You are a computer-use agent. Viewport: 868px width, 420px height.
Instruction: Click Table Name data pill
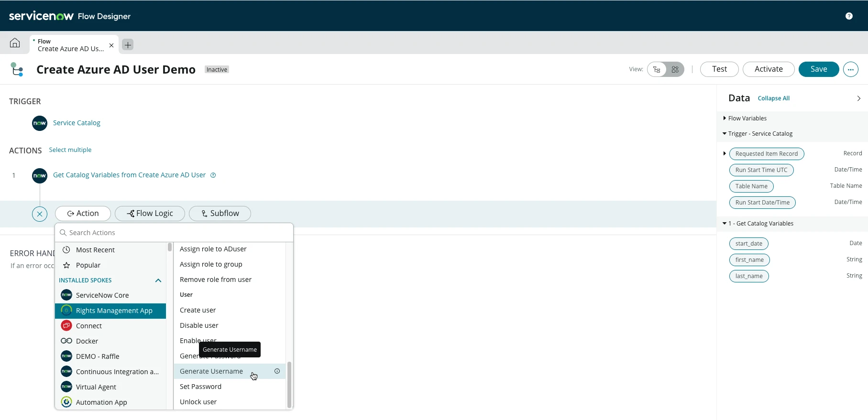pyautogui.click(x=751, y=186)
